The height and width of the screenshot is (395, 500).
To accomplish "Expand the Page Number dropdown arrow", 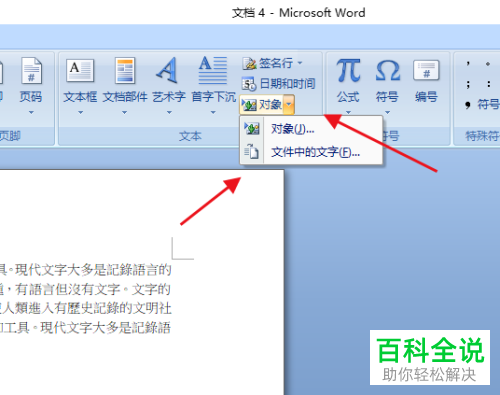I will pyautogui.click(x=31, y=112).
